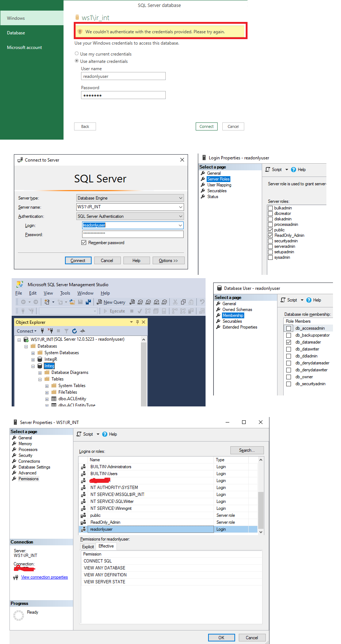Click the MDX query icon in SSMS toolbar
The width and height of the screenshot is (341, 644).
140,302
